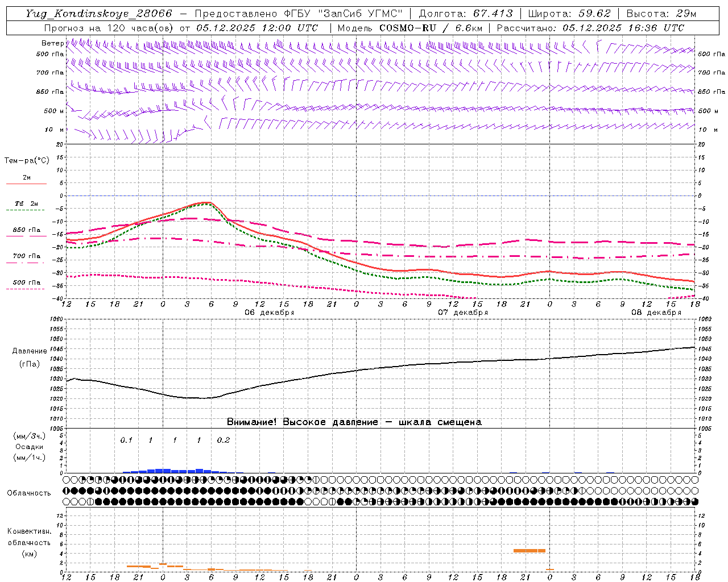Click the (мм/1ч.) precipitation unit label
The image size is (728, 582).
pos(30,458)
